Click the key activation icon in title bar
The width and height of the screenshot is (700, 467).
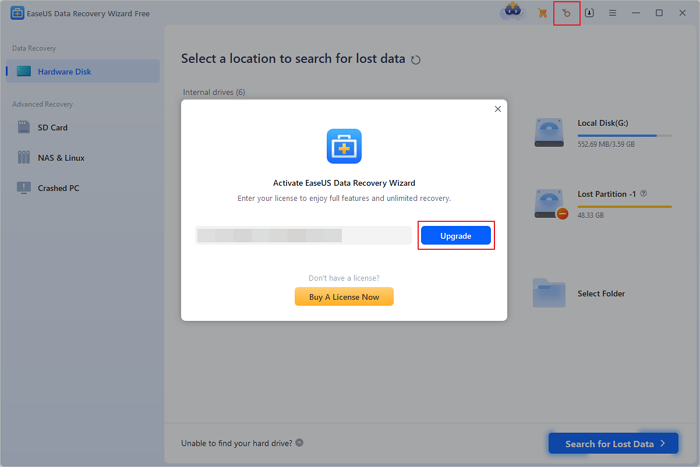567,13
